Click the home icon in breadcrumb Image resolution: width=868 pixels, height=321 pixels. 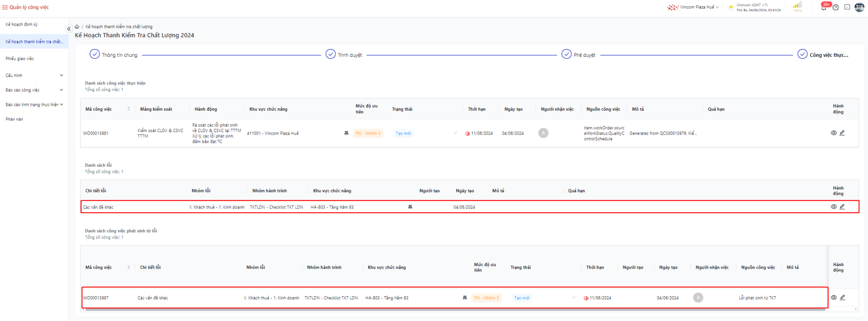pyautogui.click(x=77, y=27)
